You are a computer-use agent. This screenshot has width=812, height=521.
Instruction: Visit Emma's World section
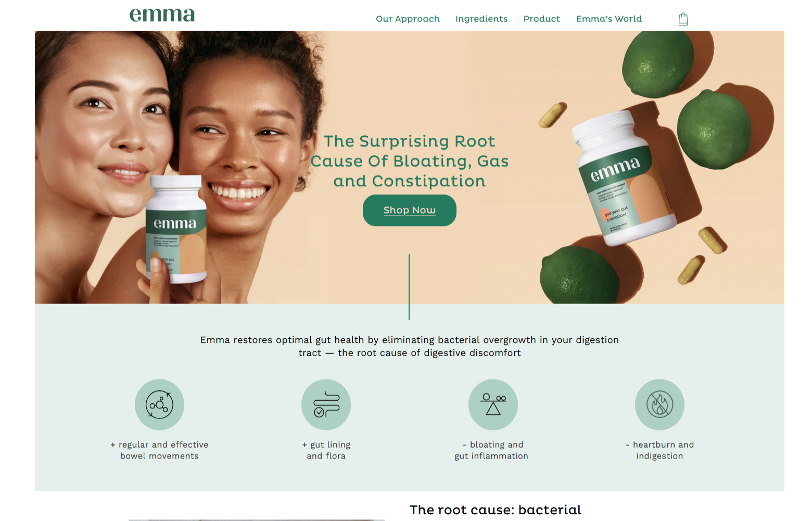[x=609, y=19]
